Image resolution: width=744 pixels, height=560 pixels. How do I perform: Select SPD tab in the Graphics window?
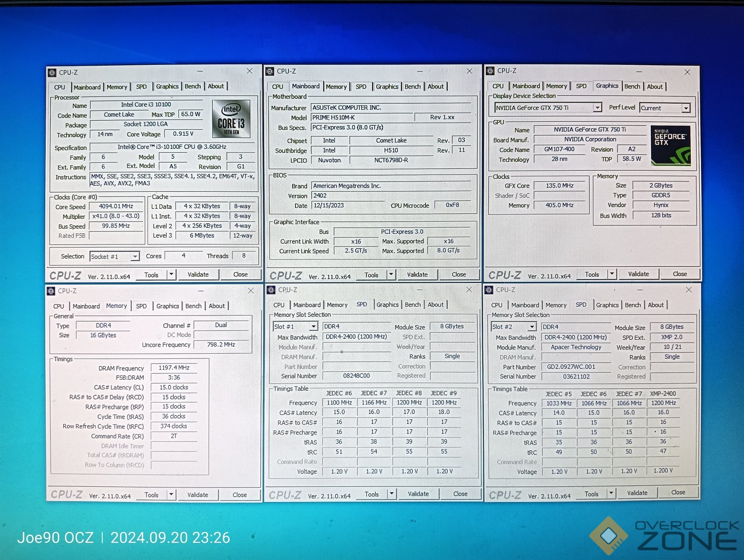tap(581, 86)
